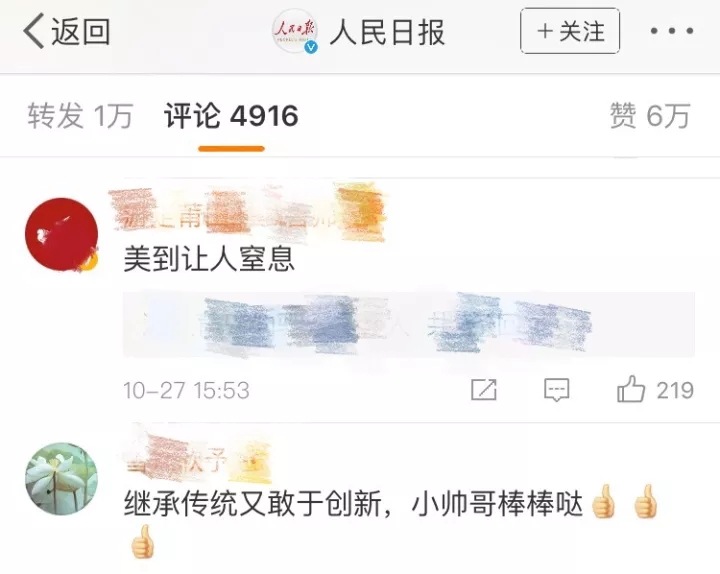The image size is (720, 574).
Task: Open the first commenter's blurred username
Action: pos(247,213)
